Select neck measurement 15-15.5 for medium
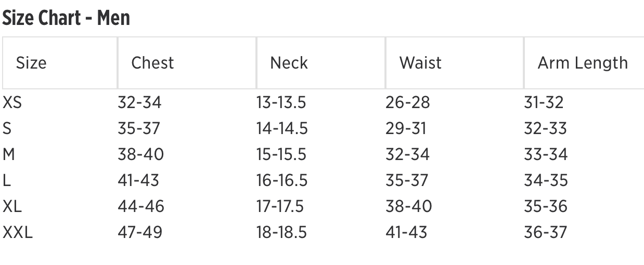644x265 pixels. [x=281, y=154]
